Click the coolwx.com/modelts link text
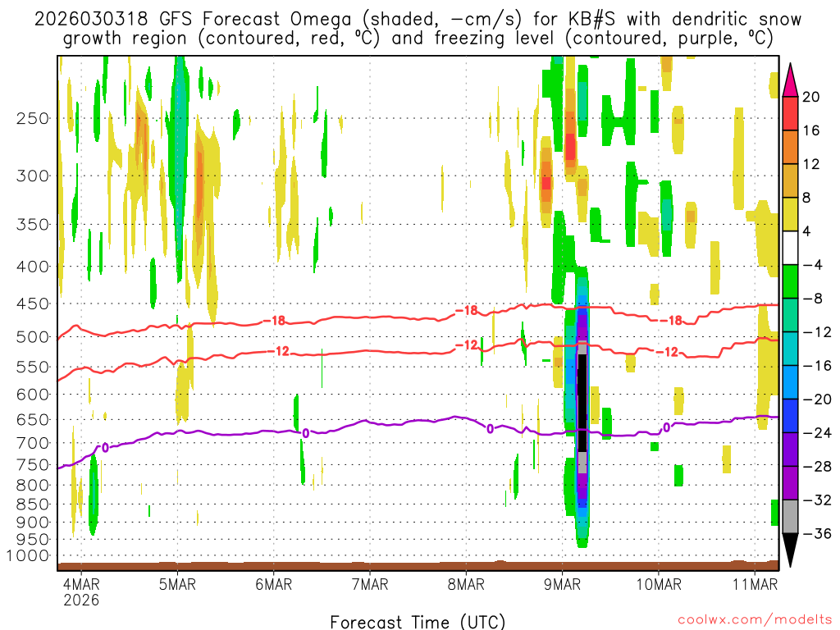Viewport: 840px width, 630px height. [755, 620]
